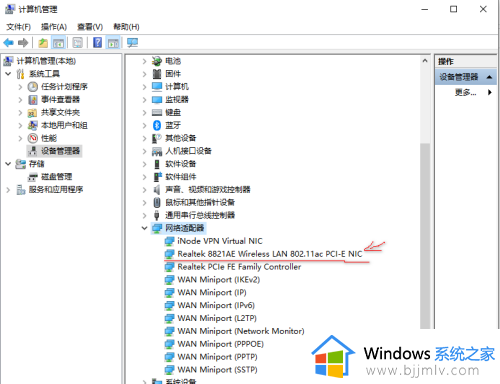Image resolution: width=500 pixels, height=384 pixels.
Task: Select 性能 monitor icon
Action: 33,138
